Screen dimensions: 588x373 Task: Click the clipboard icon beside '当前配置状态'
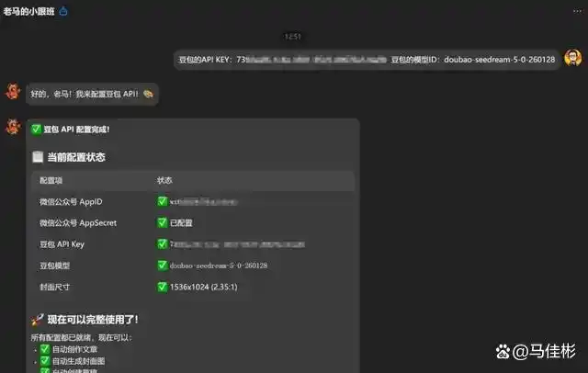(38, 157)
